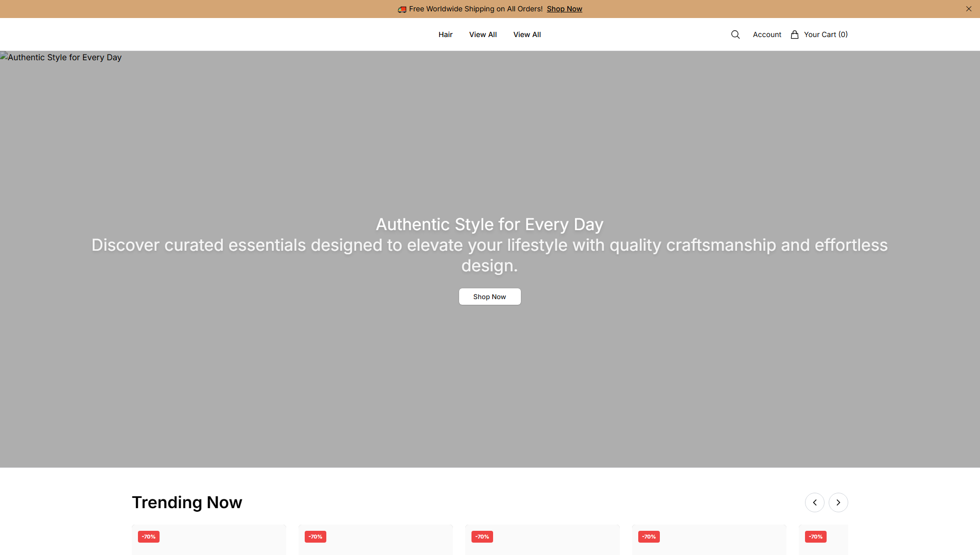Go to Account page
980x555 pixels.
click(767, 34)
